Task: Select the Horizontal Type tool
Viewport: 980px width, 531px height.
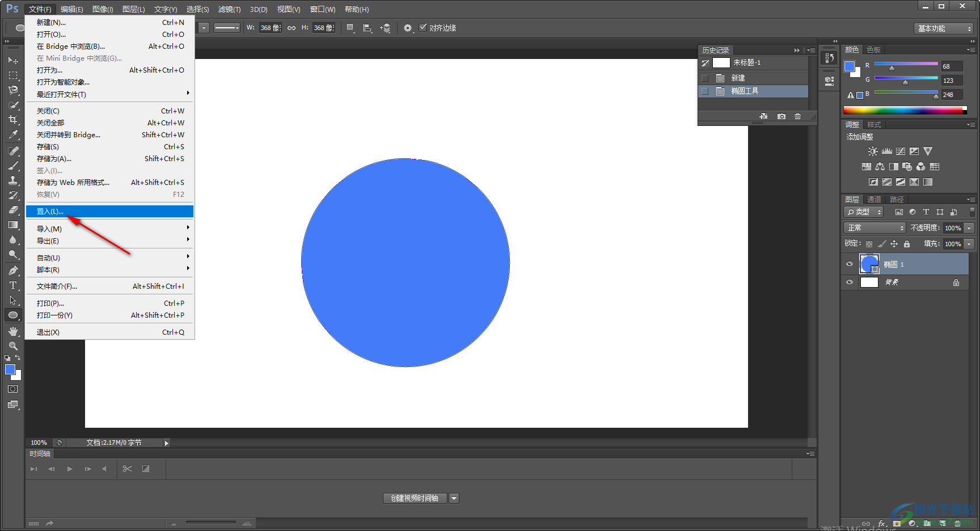Action: point(12,285)
